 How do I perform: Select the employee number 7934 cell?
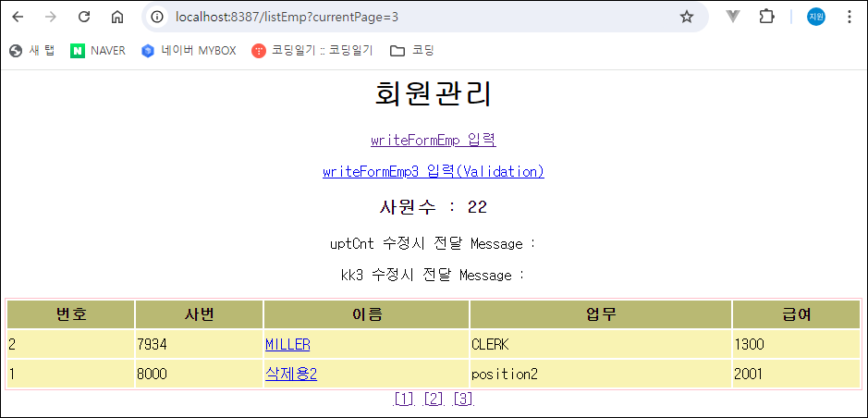coord(200,344)
